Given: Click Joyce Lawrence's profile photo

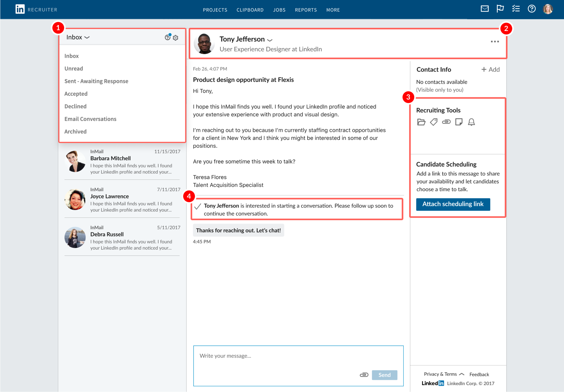Looking at the screenshot, I should (x=75, y=199).
